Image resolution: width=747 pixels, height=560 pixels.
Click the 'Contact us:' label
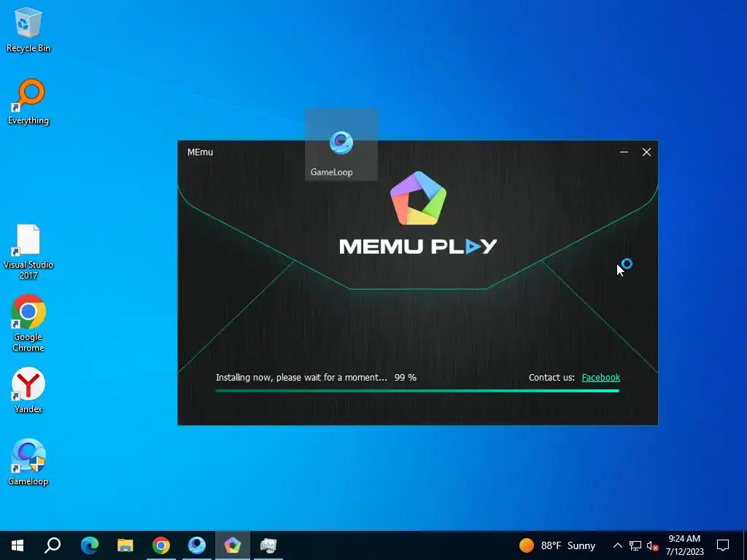[551, 377]
